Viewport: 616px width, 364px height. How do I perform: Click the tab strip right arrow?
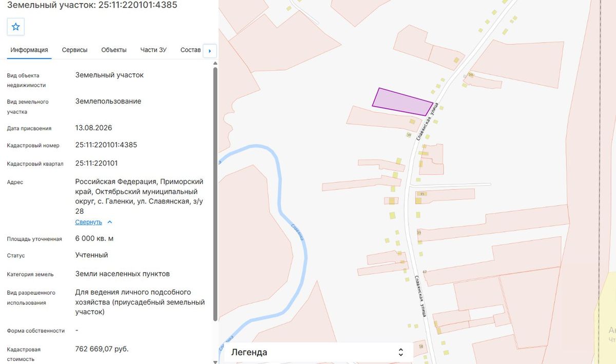[210, 51]
